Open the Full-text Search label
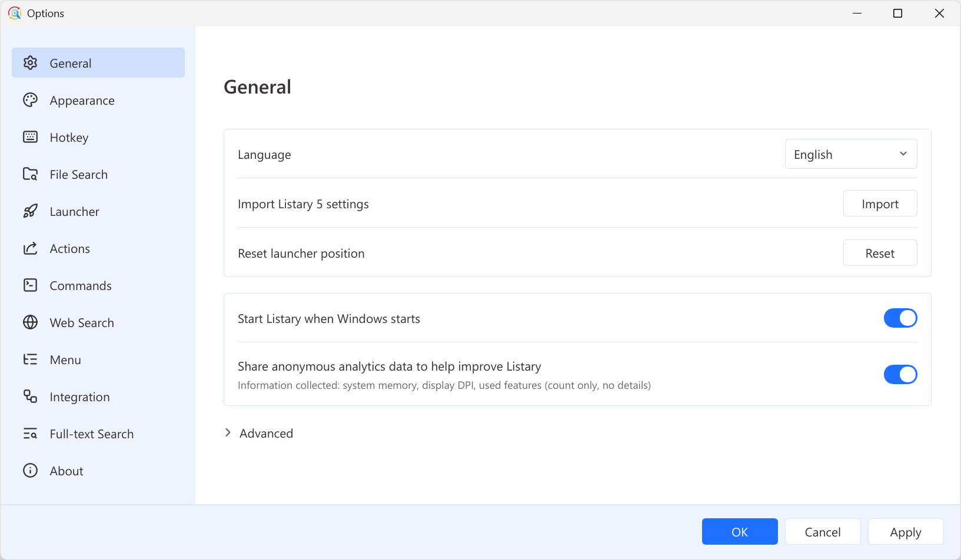This screenshot has height=560, width=961. pos(92,434)
